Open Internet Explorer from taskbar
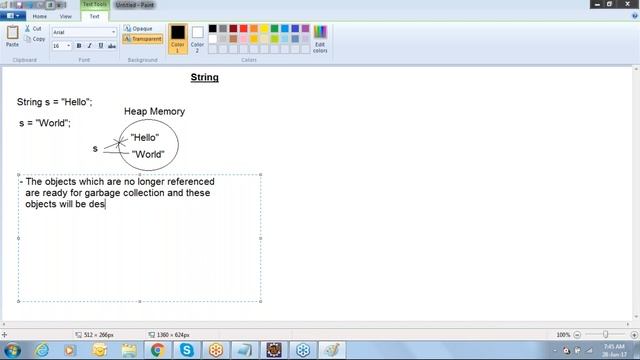Screen dimensions: 640x360 (42, 350)
